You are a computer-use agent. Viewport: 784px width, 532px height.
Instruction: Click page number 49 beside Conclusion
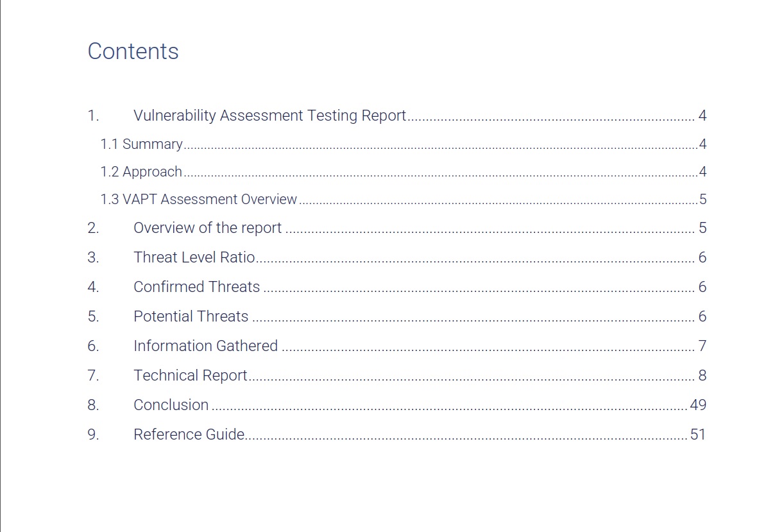point(698,405)
